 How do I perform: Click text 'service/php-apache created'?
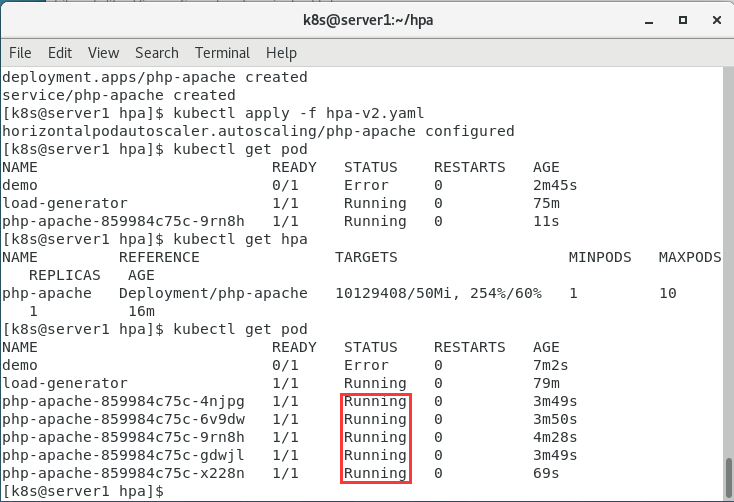pyautogui.click(x=119, y=95)
